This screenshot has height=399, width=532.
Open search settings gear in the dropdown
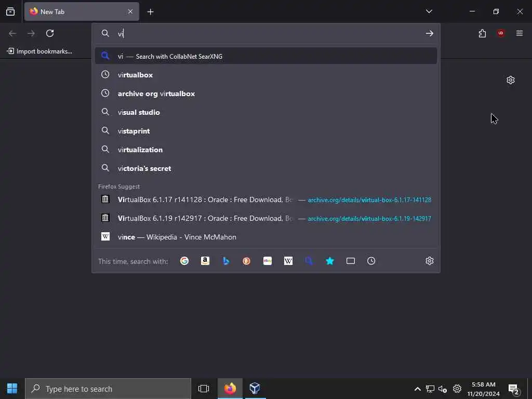click(430, 261)
